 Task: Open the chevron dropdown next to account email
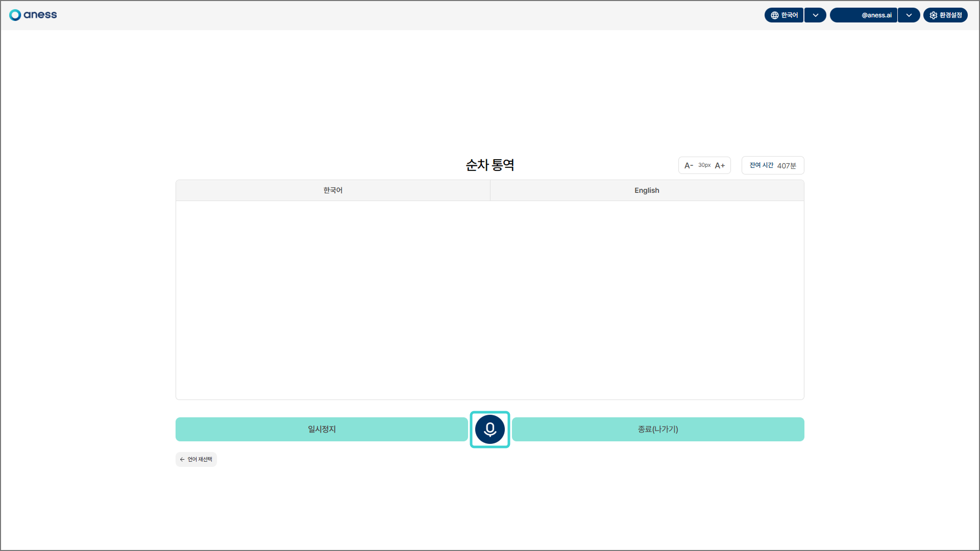[x=909, y=15]
